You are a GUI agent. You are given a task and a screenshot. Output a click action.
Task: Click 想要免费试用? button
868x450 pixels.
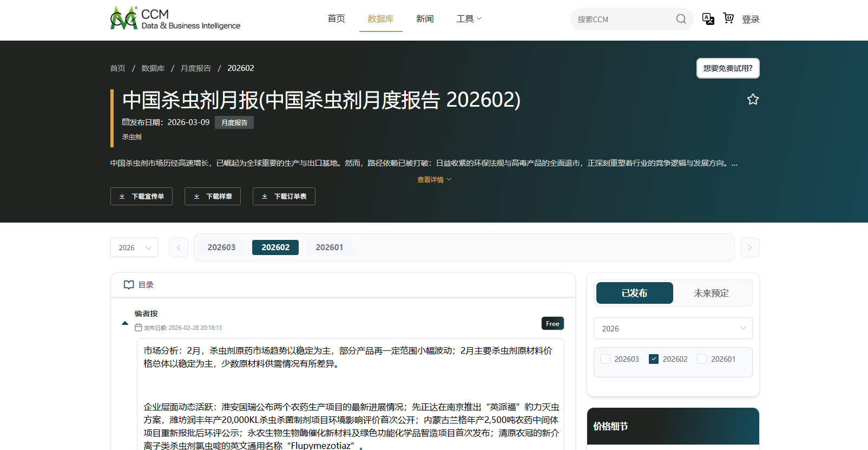728,68
